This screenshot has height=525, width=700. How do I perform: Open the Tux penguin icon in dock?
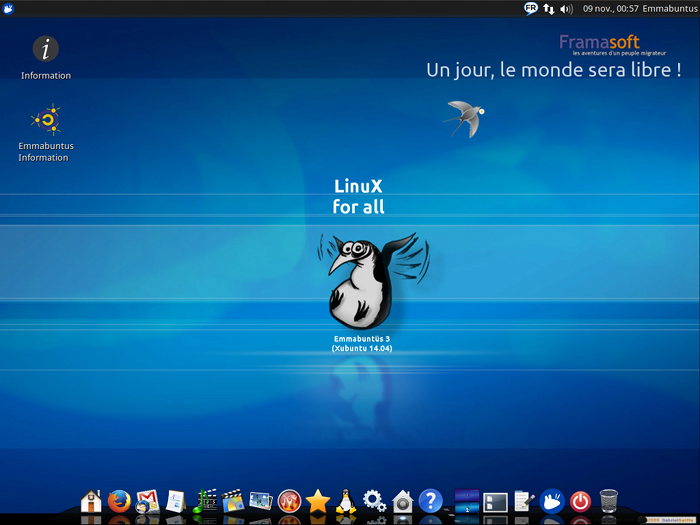click(346, 501)
